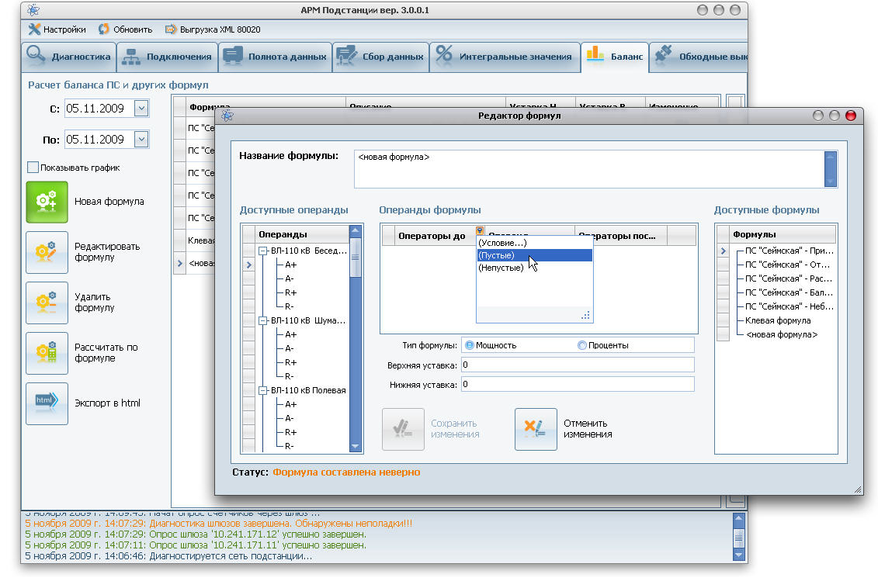Click the Сохранить изменения button

(x=403, y=429)
